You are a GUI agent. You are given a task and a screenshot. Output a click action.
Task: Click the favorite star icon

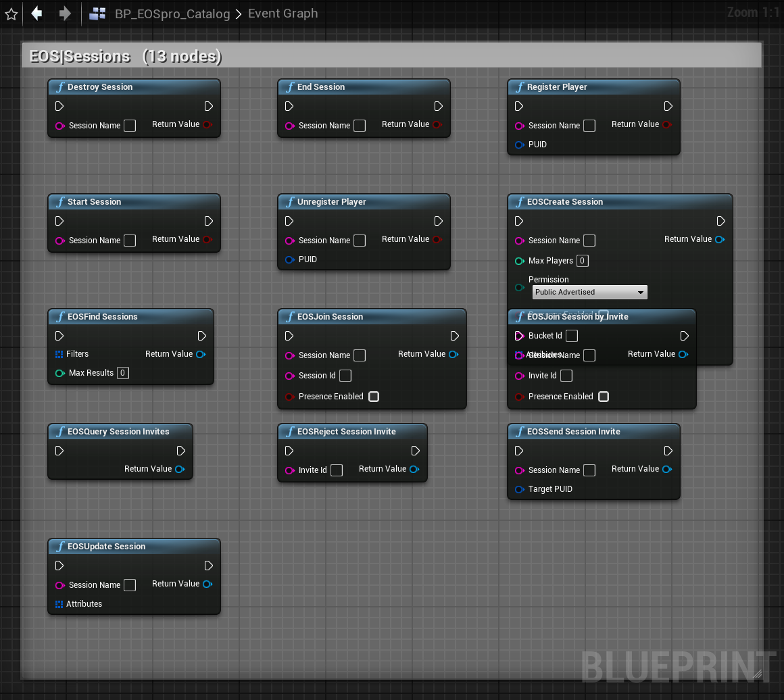11,14
